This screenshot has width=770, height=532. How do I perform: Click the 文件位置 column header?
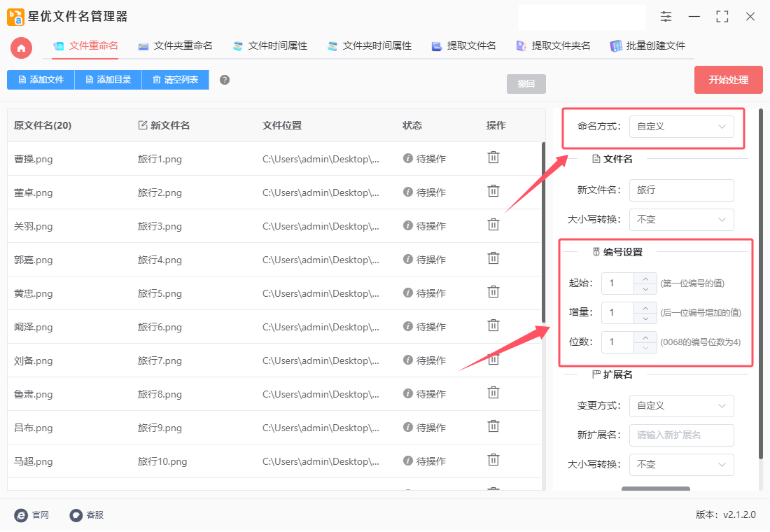(x=282, y=126)
